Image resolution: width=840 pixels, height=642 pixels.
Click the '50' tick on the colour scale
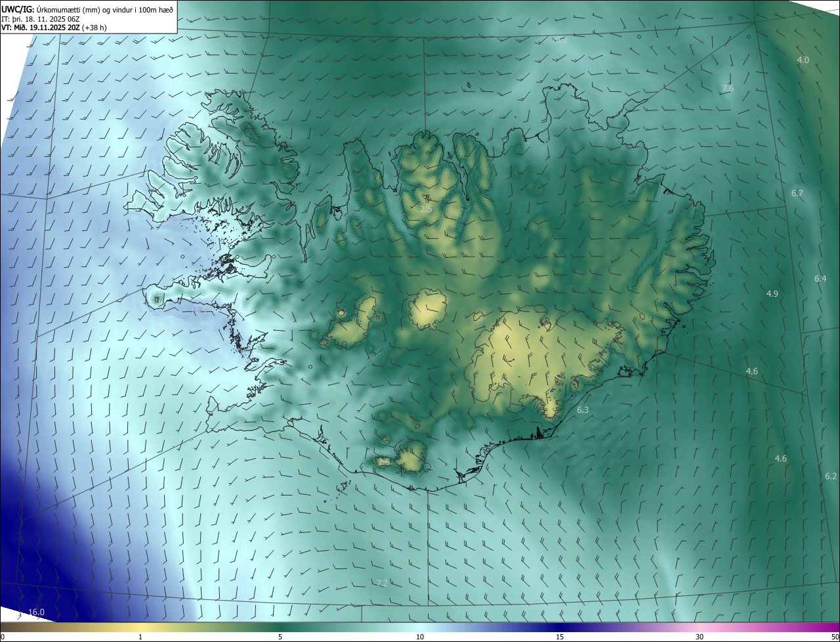pos(835,637)
